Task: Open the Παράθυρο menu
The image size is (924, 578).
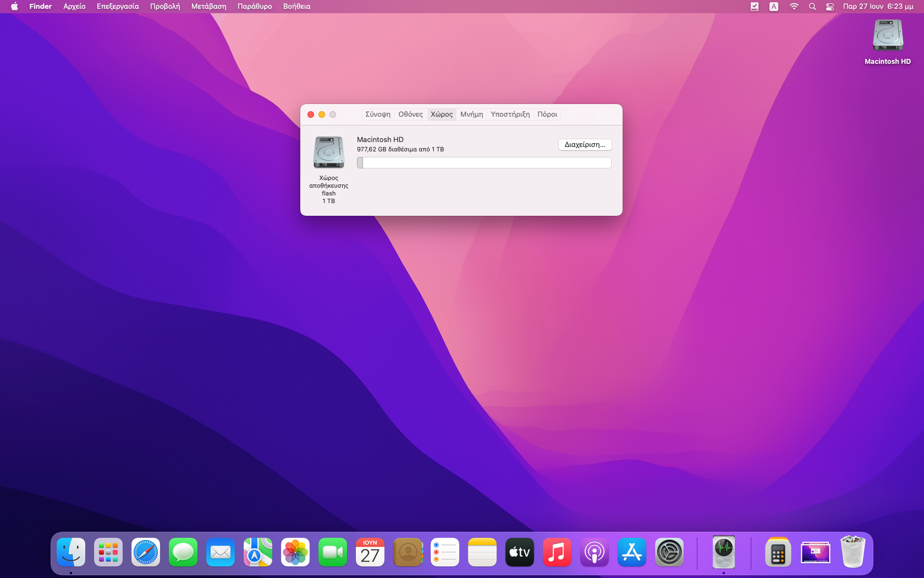Action: (x=255, y=7)
